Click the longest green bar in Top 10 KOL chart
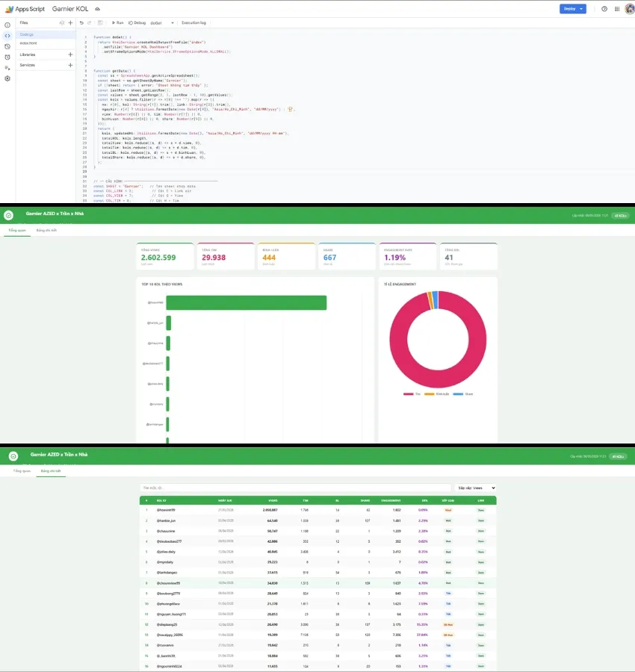The height and width of the screenshot is (672, 635). coord(246,302)
